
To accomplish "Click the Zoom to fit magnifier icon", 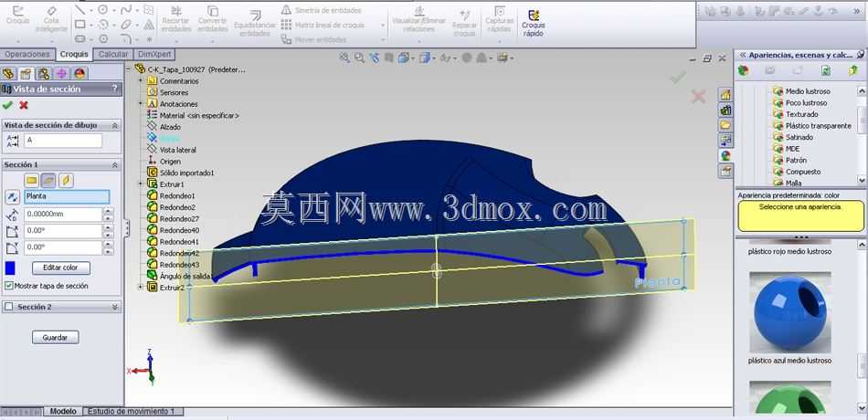I will click(x=344, y=57).
